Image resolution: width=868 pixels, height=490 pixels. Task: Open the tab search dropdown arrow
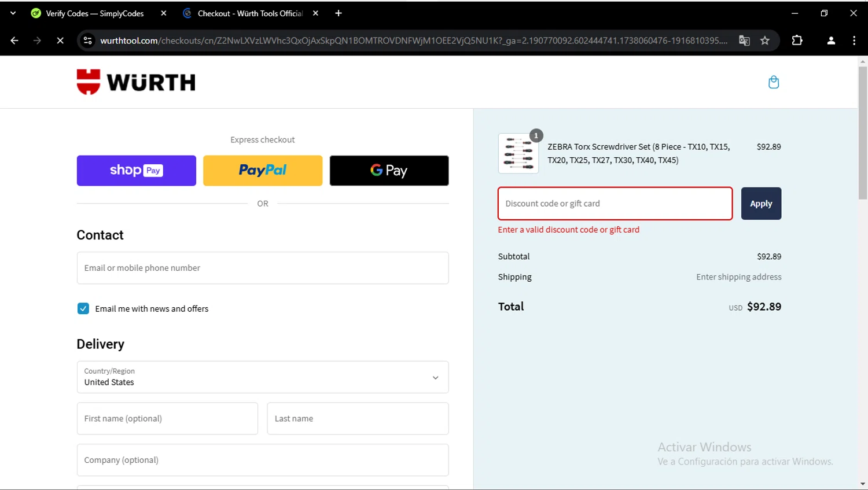point(13,13)
